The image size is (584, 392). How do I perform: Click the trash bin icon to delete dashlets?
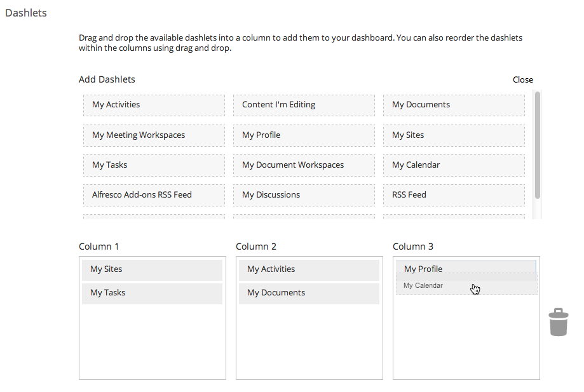[x=558, y=321]
